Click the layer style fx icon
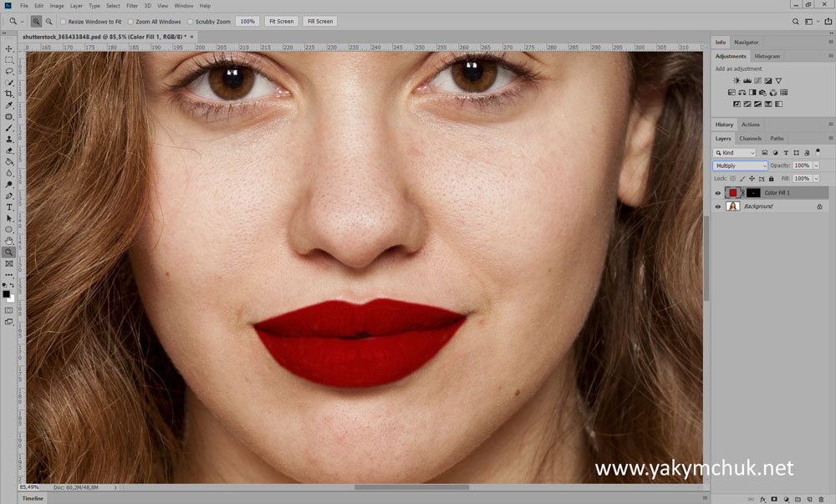 pos(762,499)
